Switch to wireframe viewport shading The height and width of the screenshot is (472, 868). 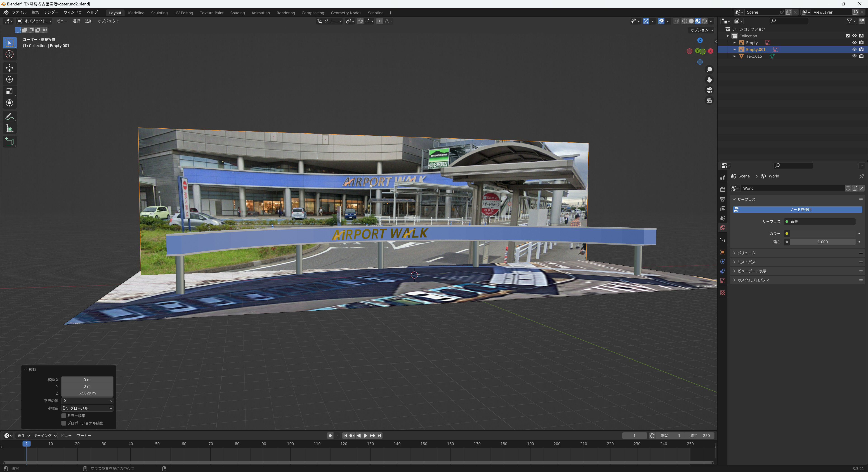pos(685,21)
